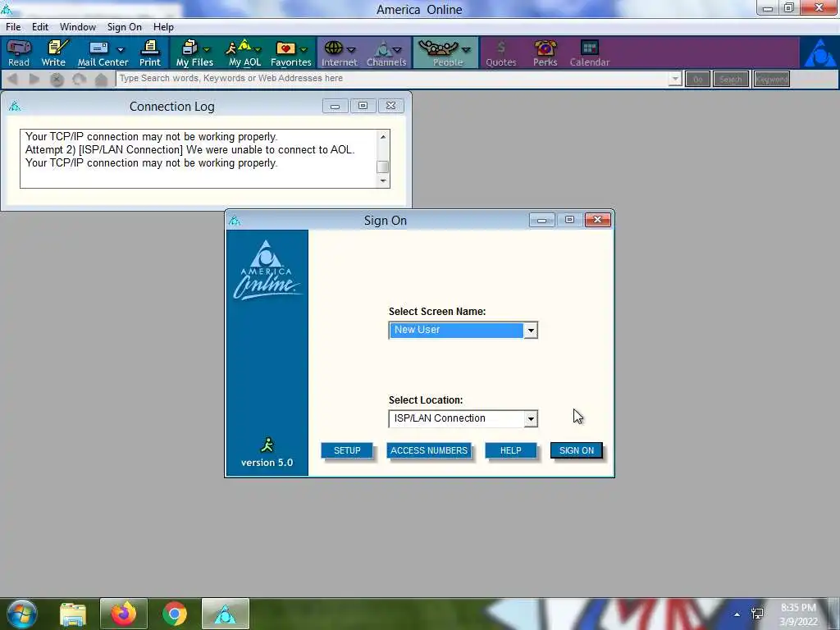This screenshot has height=630, width=840.
Task: Launch Chrome from the taskbar
Action: pyautogui.click(x=175, y=614)
